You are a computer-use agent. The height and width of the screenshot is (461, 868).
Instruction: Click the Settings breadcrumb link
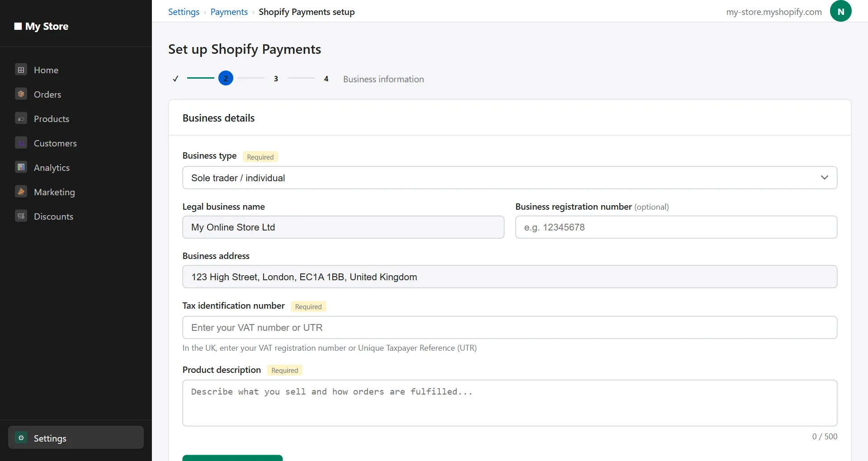pos(184,12)
